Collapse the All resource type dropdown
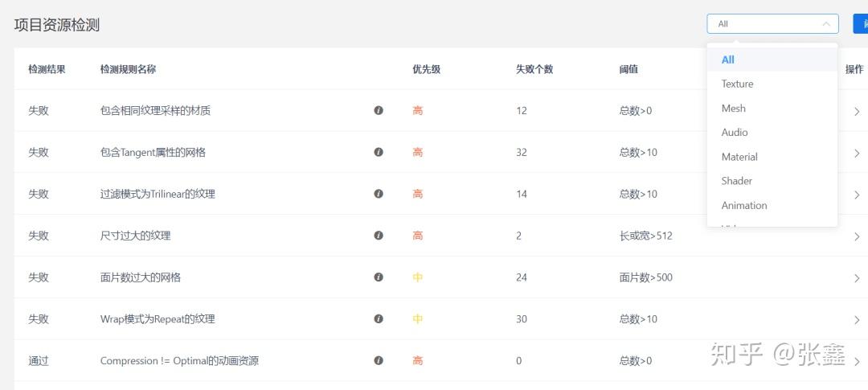 (x=773, y=24)
